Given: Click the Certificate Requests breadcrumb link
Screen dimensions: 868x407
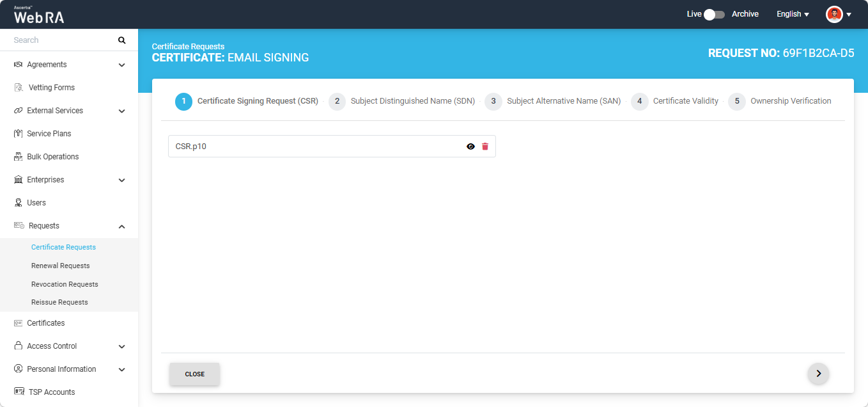Looking at the screenshot, I should pyautogui.click(x=188, y=47).
